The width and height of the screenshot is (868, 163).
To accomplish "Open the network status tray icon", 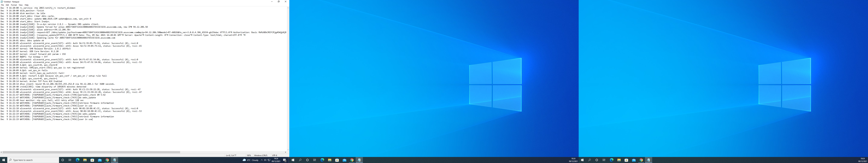I will [269, 160].
